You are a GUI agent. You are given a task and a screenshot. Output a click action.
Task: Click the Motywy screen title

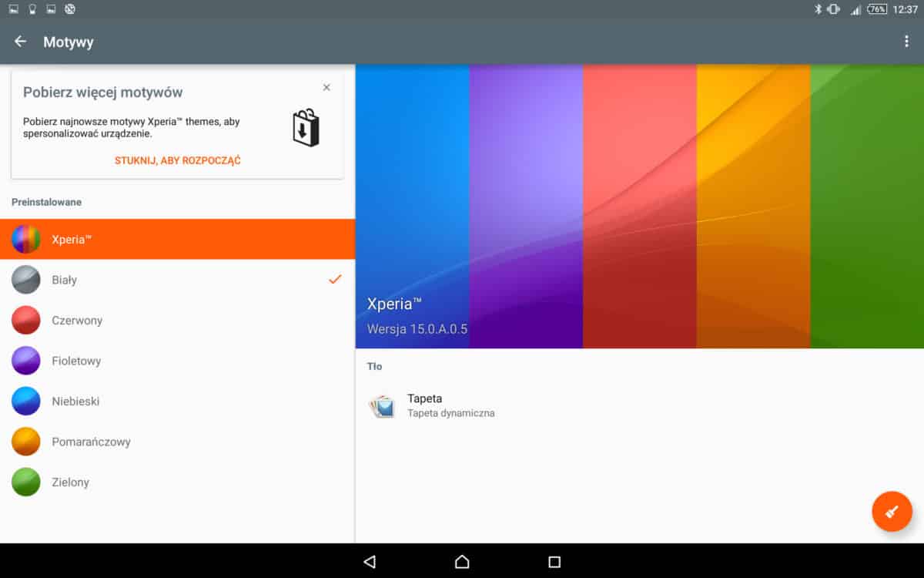(69, 42)
